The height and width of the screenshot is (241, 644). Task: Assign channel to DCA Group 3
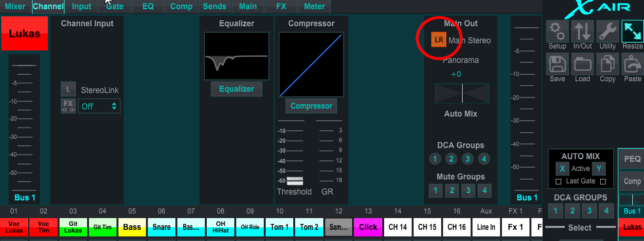point(467,158)
